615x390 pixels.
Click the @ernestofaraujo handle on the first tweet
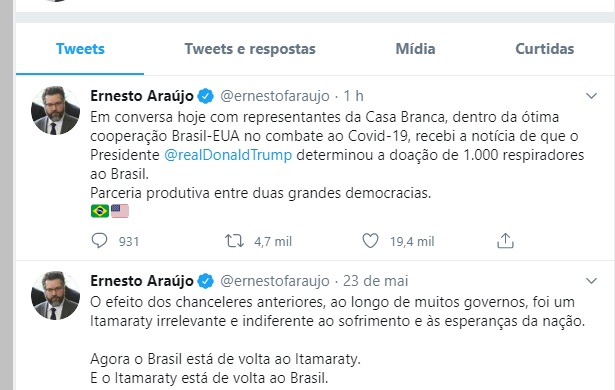click(x=275, y=96)
